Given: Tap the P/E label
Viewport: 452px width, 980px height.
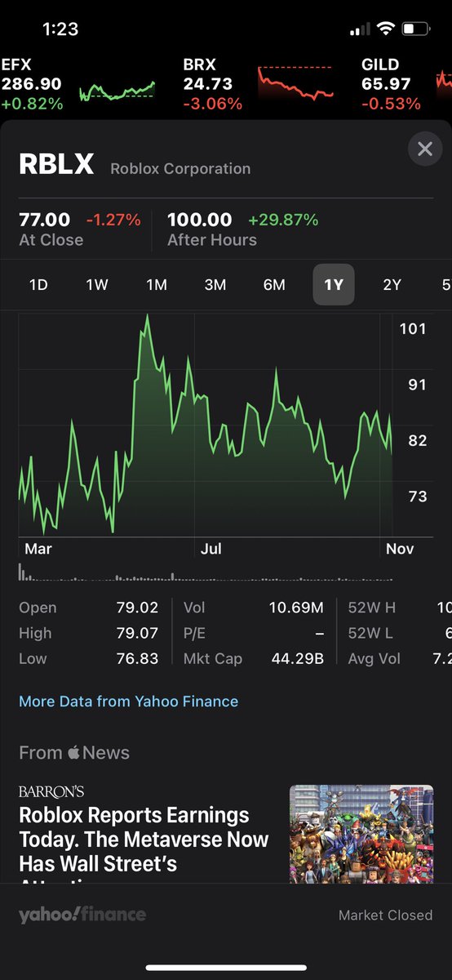Looking at the screenshot, I should pyautogui.click(x=196, y=633).
